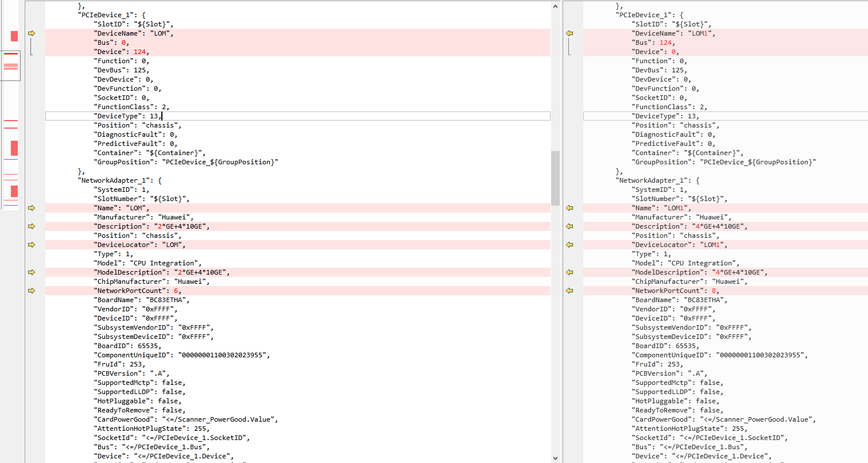The image size is (868, 463).
Task: Click "SystemID": 1 in right pane
Action: tap(659, 190)
